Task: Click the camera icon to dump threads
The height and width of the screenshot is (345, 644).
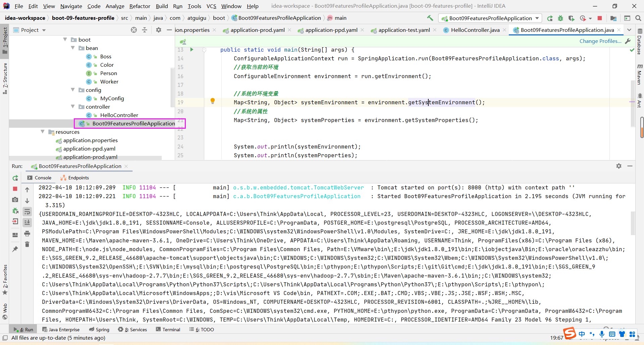Action: 15,200
